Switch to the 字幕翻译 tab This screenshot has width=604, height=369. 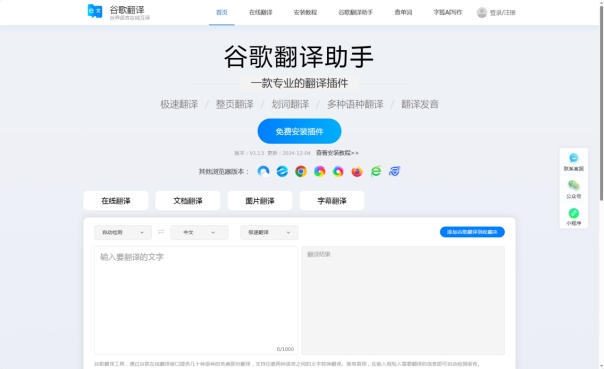pos(332,201)
